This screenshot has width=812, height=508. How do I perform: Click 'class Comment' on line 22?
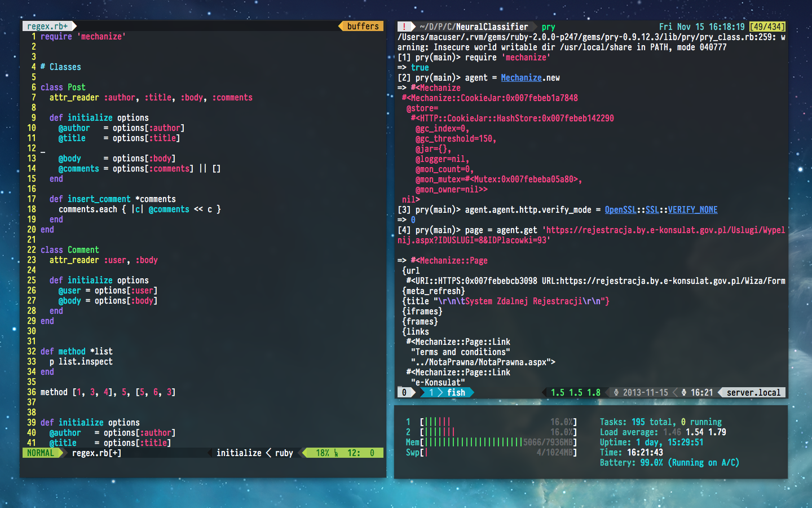(70, 249)
